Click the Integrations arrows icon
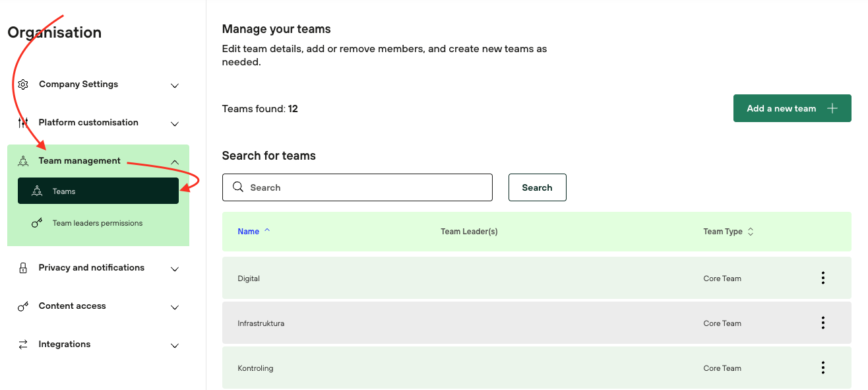Viewport: 868px width, 390px height. point(23,344)
